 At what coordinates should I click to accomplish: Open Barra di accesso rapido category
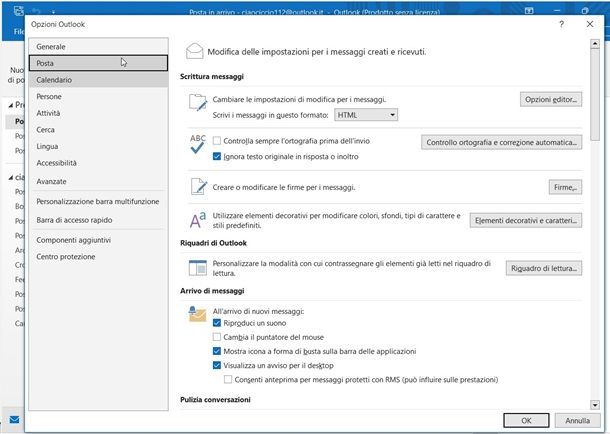coord(98,220)
